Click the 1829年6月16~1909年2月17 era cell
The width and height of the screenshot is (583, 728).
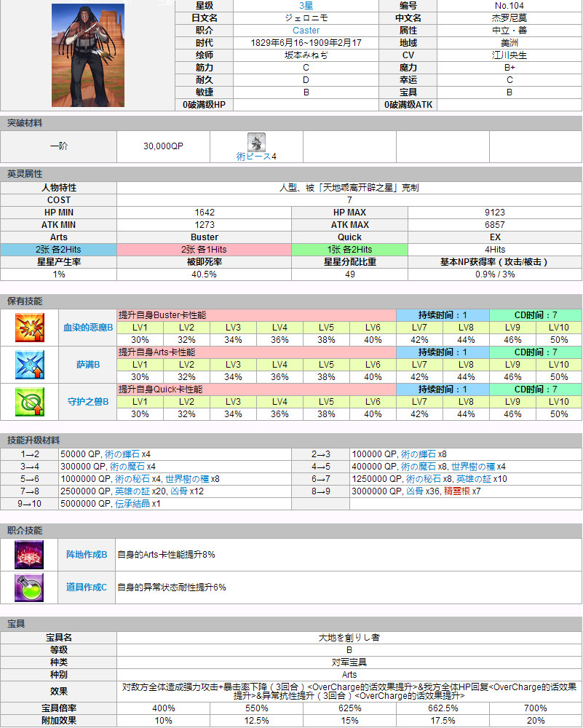pos(306,43)
